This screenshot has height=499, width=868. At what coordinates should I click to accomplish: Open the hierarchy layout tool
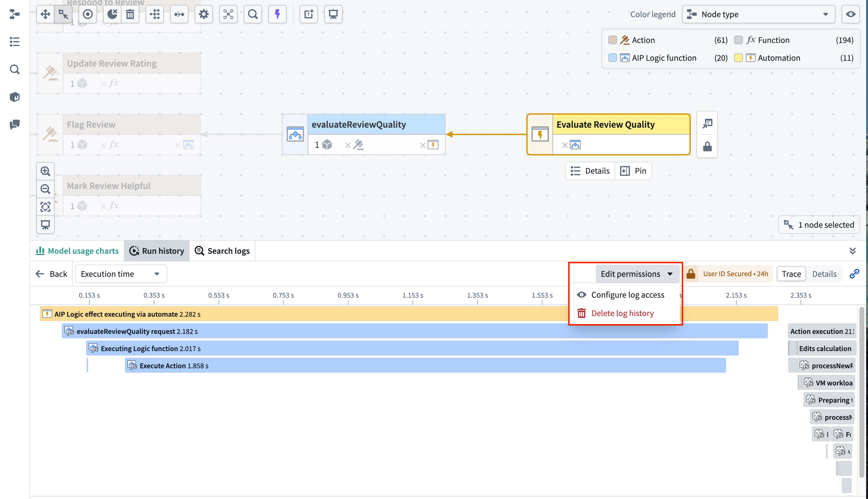pyautogui.click(x=155, y=14)
